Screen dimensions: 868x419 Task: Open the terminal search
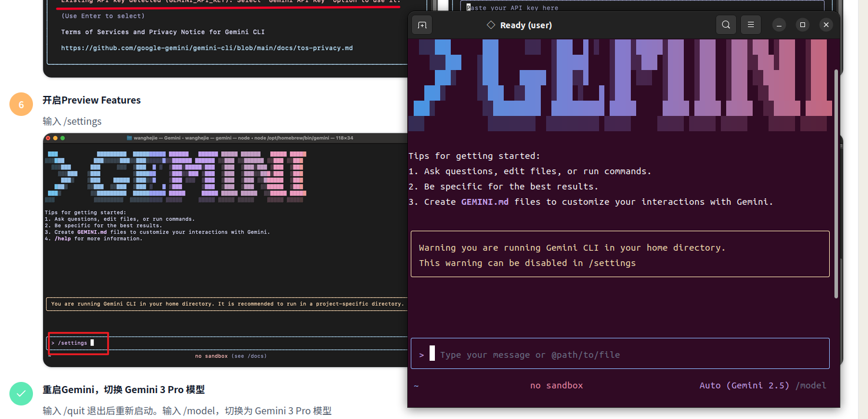[726, 25]
